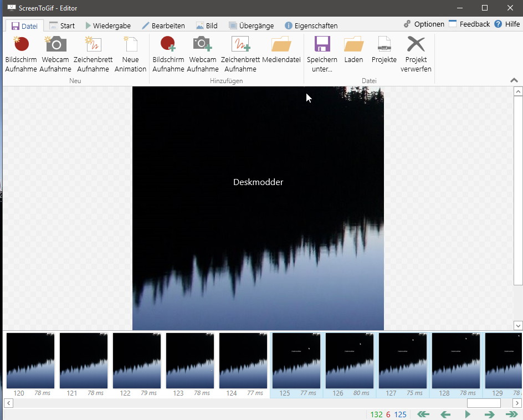Click the frame list horizontal scrollbar thumb
Image resolution: width=523 pixels, height=420 pixels.
484,403
